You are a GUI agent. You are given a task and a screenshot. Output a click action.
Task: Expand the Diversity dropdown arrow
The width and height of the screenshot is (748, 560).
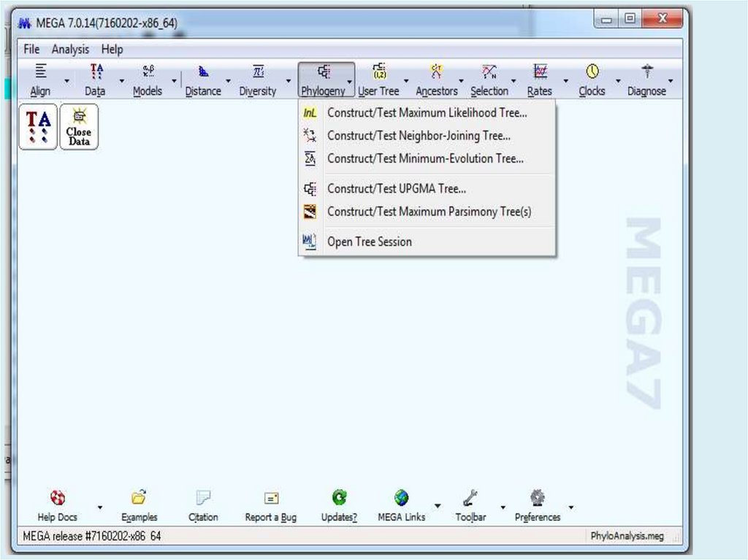click(x=288, y=81)
